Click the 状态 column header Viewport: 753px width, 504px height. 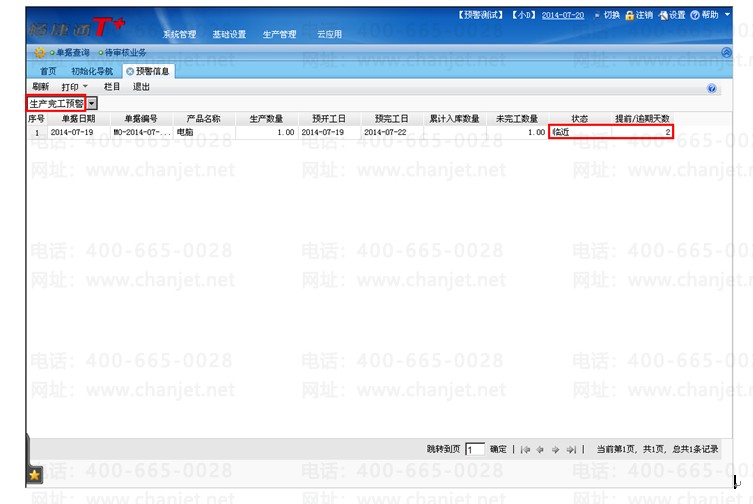580,119
